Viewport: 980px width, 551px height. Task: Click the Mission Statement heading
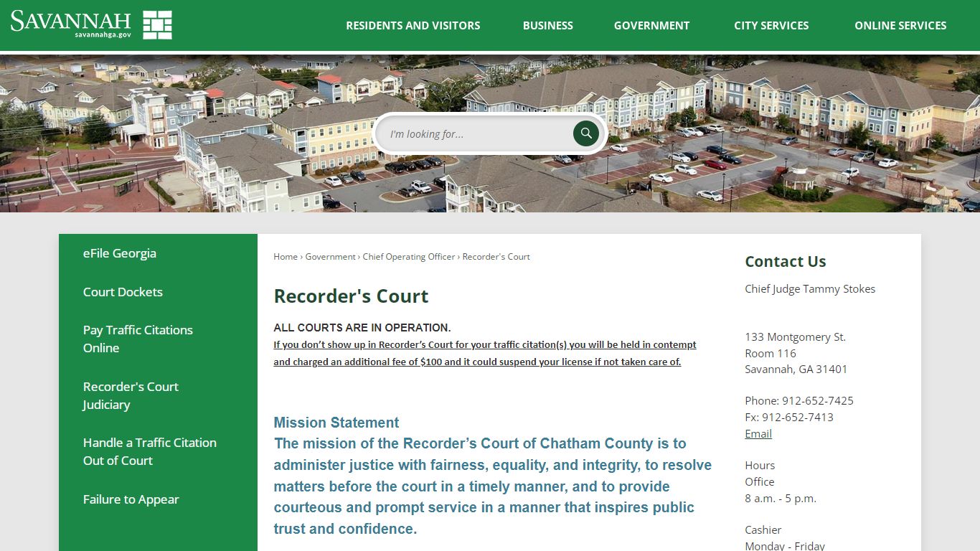pos(336,423)
